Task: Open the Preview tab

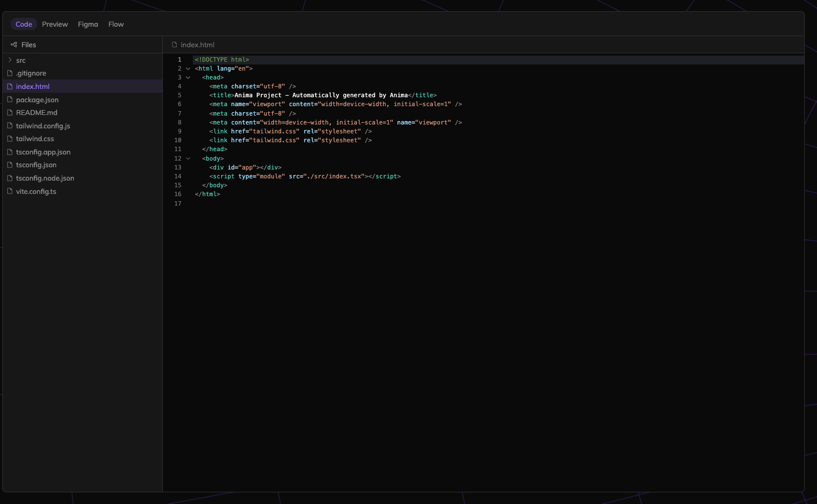Action: pos(55,24)
